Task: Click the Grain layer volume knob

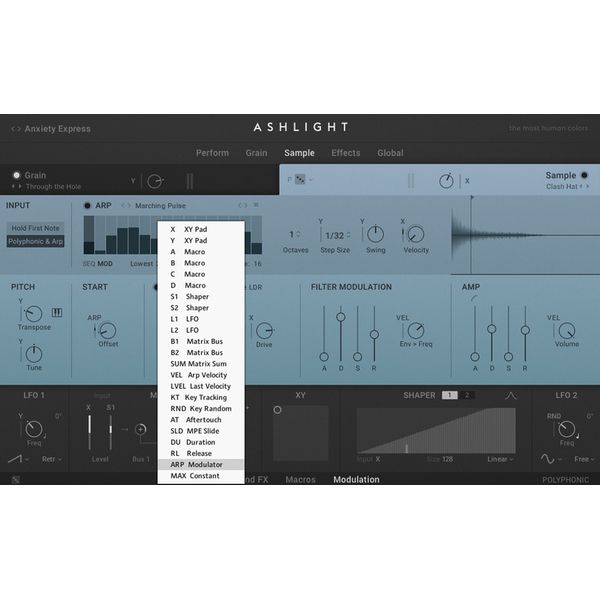Action: click(x=155, y=181)
